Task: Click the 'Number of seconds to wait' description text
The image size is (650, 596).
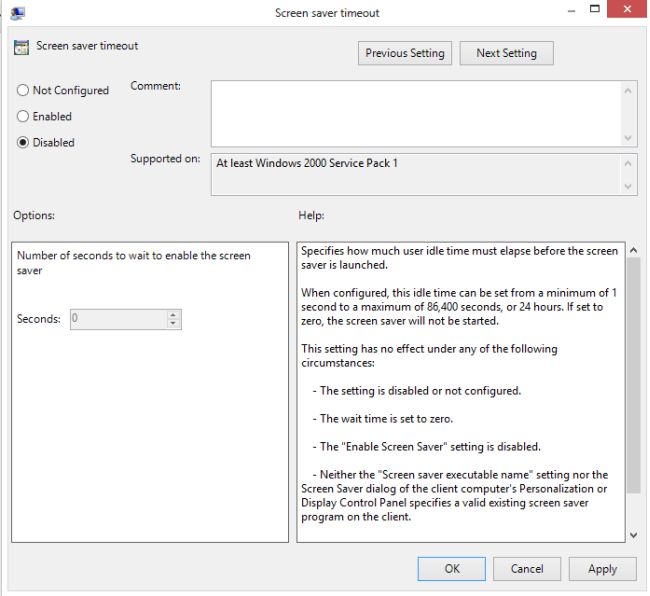Action: pyautogui.click(x=133, y=263)
